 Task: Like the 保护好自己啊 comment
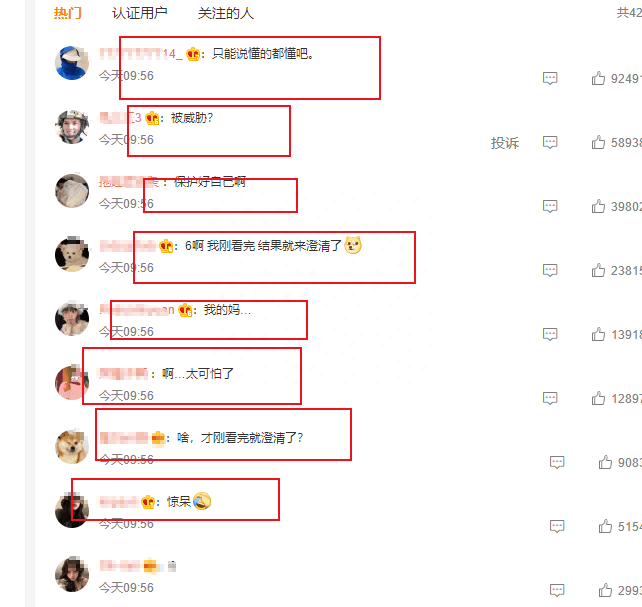[x=598, y=206]
